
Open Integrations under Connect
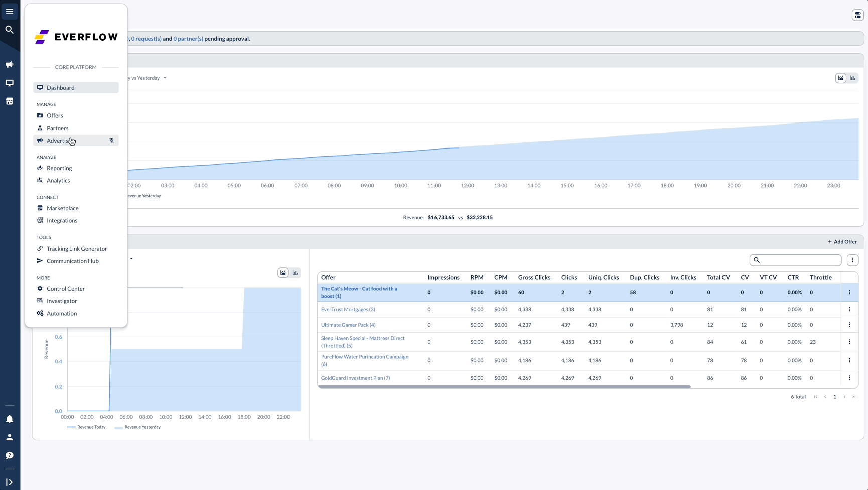click(x=76, y=221)
